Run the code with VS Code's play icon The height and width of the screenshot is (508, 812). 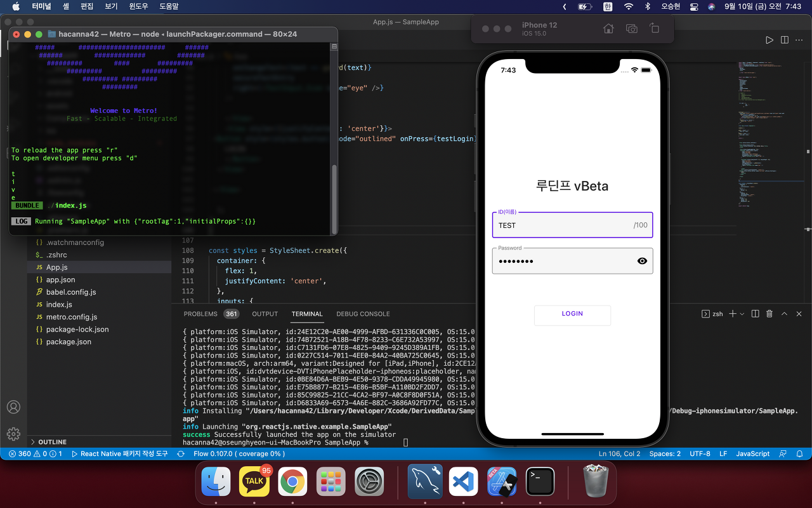769,40
